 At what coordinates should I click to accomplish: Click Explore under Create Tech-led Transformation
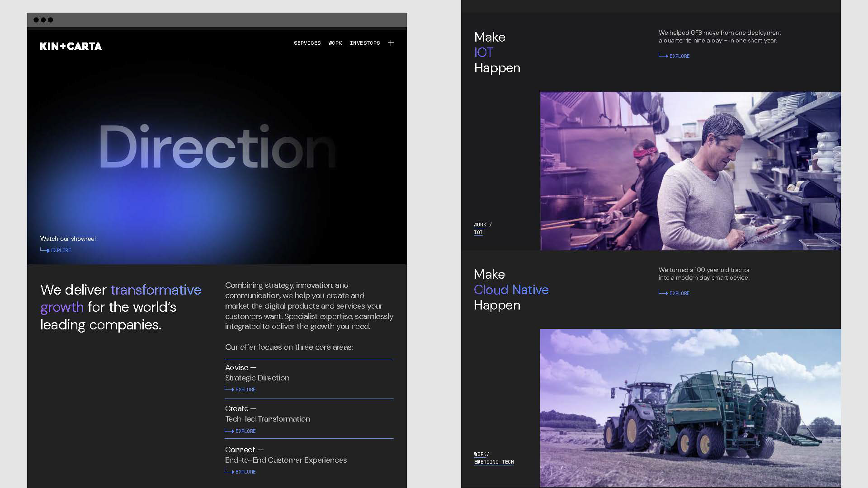click(241, 431)
